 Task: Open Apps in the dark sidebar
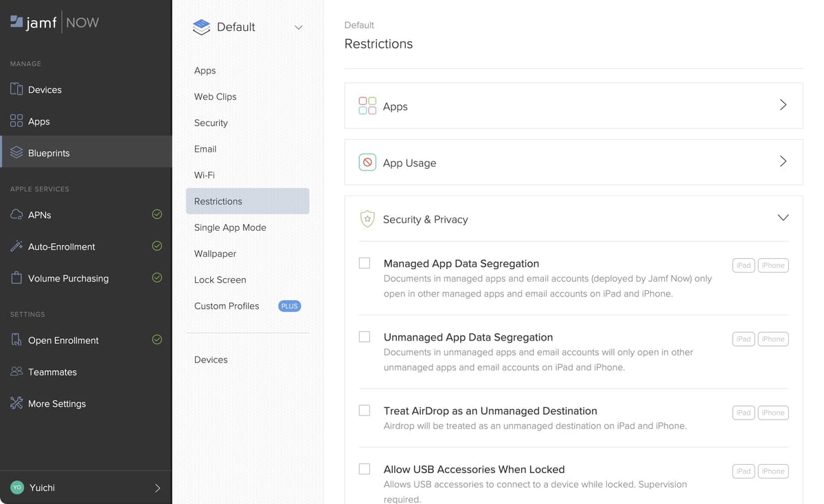(86, 121)
